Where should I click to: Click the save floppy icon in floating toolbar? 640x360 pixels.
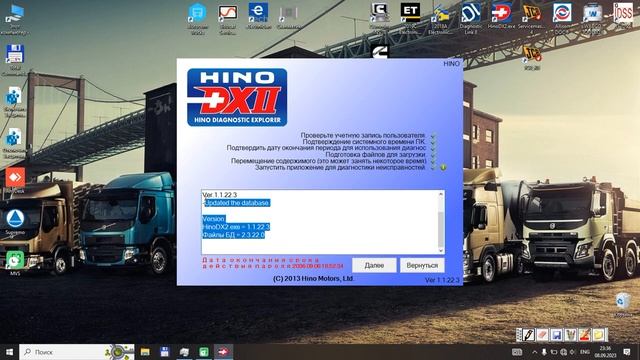pos(556,335)
